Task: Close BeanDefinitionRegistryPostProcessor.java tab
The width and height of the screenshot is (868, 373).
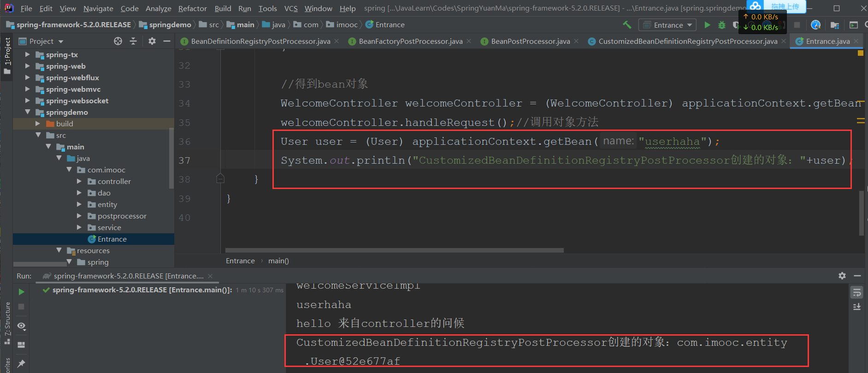Action: click(337, 41)
